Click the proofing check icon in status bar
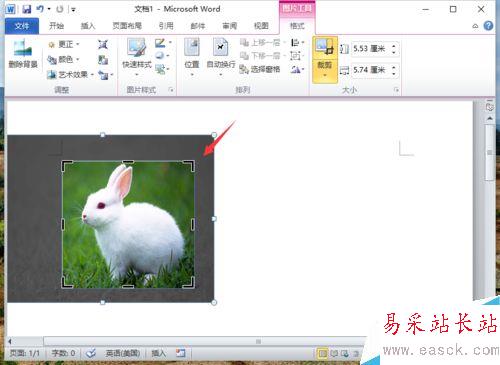The width and height of the screenshot is (500, 365). [91, 353]
